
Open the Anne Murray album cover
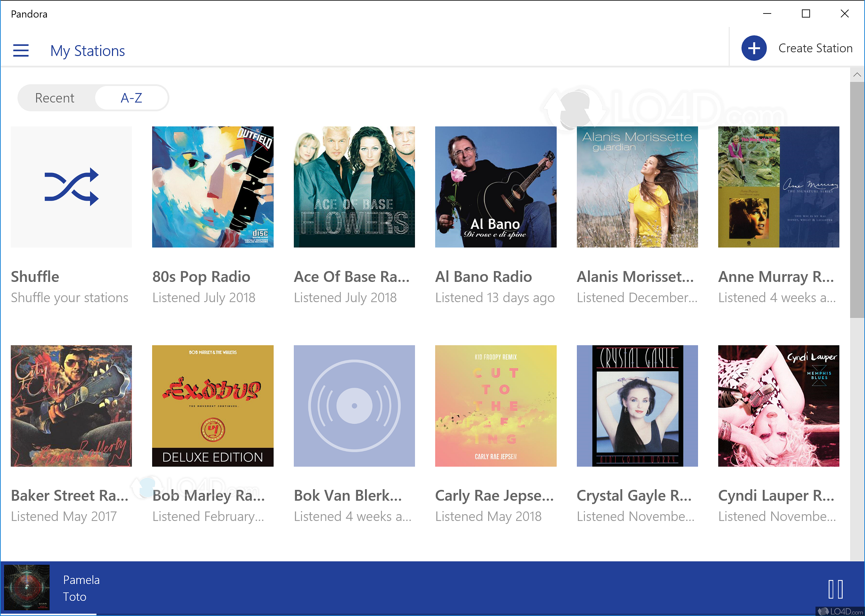click(x=779, y=187)
